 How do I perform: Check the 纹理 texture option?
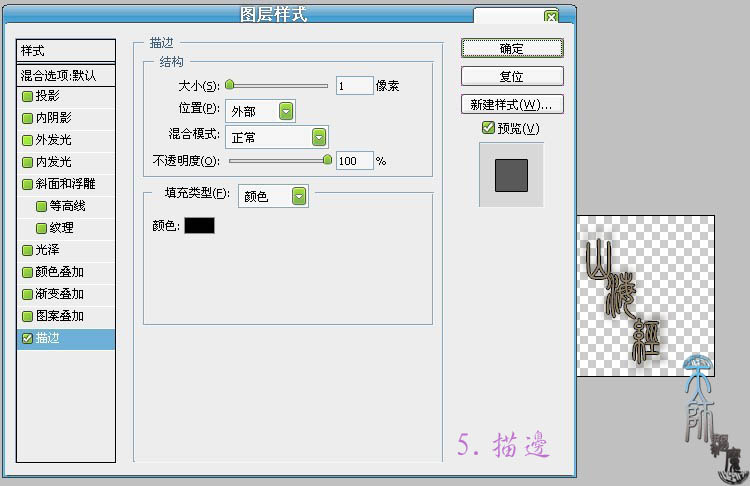click(x=42, y=228)
